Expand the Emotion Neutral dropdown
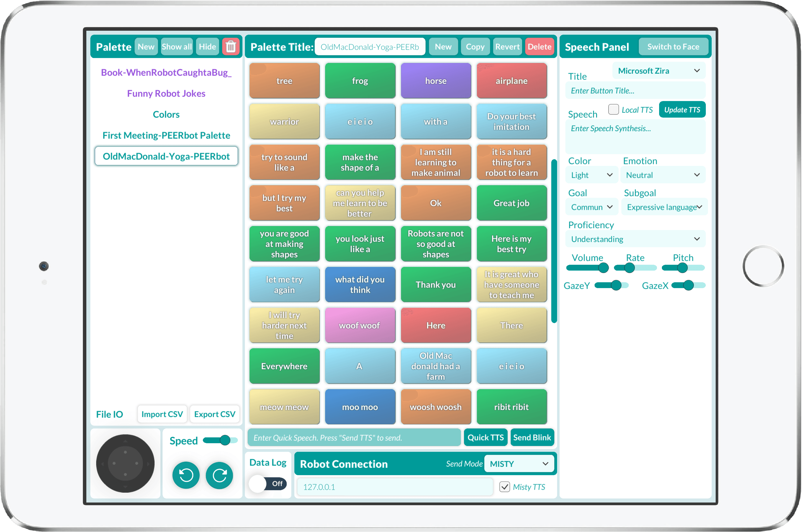Image resolution: width=802 pixels, height=532 pixels. 663,175
